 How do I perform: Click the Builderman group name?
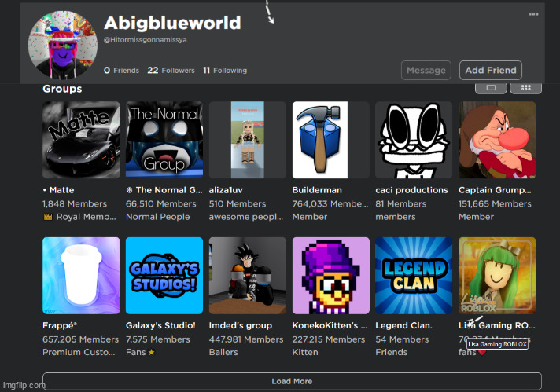click(317, 190)
